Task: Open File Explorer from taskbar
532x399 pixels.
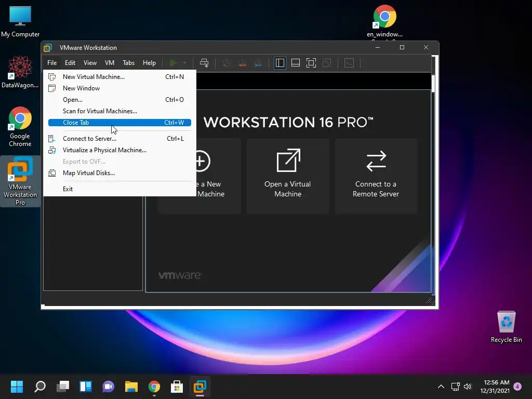Action: [x=131, y=387]
